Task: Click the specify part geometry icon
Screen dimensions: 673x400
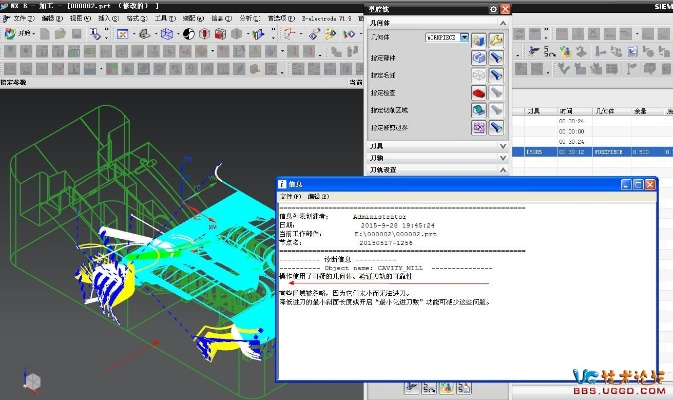Action: coord(478,57)
